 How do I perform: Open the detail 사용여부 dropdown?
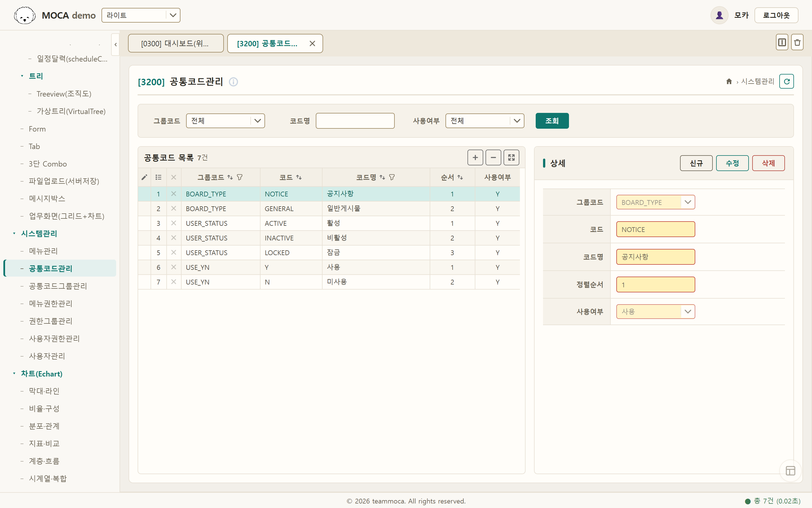(x=656, y=312)
